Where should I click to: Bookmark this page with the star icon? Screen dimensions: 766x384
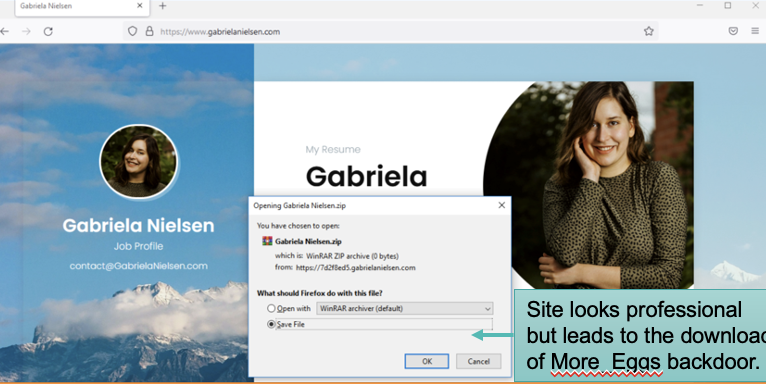point(648,31)
